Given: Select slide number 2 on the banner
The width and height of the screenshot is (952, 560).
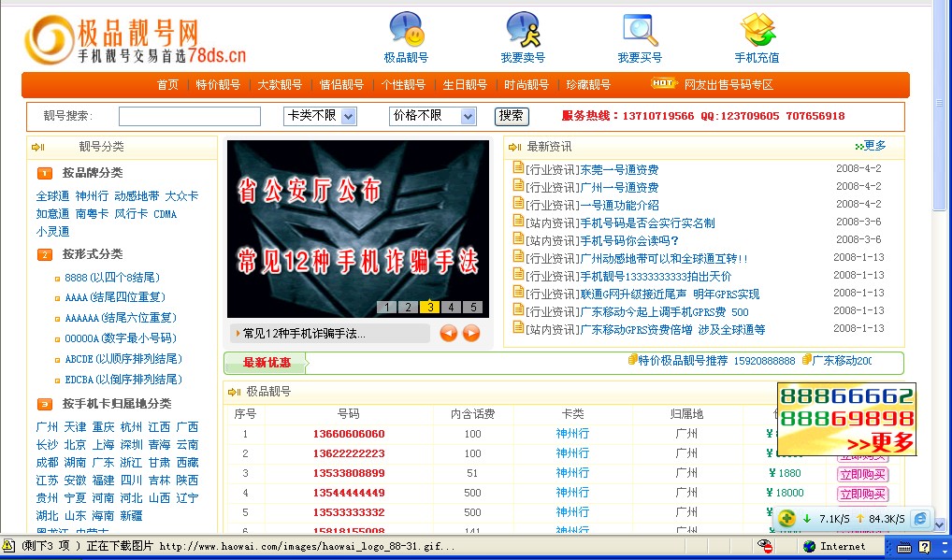Looking at the screenshot, I should point(408,307).
